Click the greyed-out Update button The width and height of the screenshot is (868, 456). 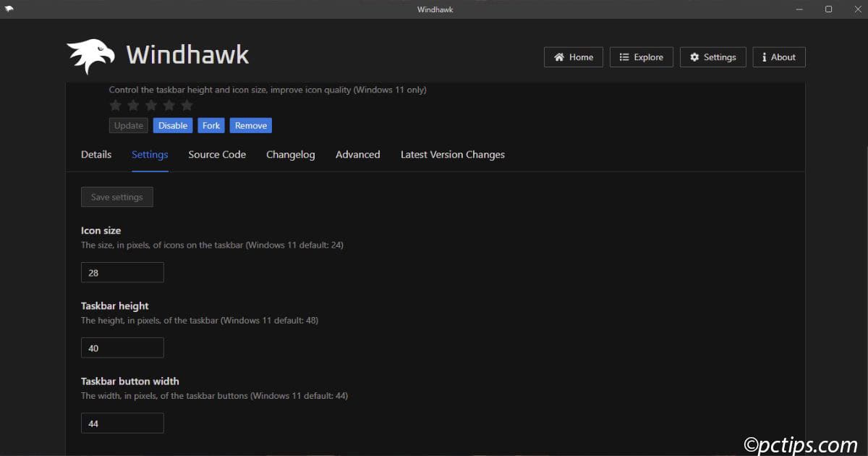(129, 125)
